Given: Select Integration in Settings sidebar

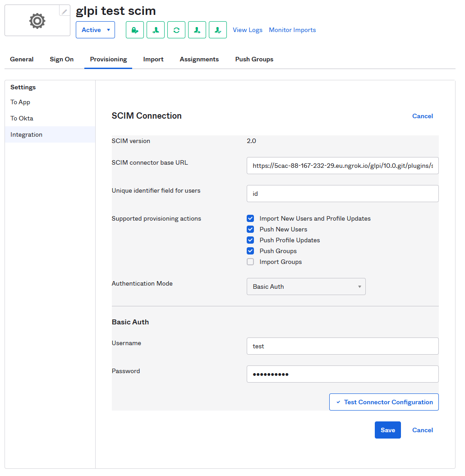Looking at the screenshot, I should [x=50, y=134].
